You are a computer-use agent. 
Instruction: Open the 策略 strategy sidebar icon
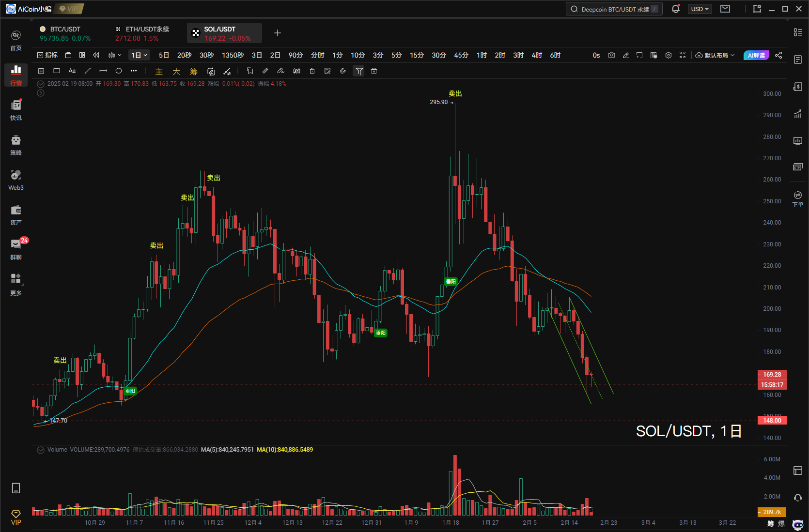[16, 145]
